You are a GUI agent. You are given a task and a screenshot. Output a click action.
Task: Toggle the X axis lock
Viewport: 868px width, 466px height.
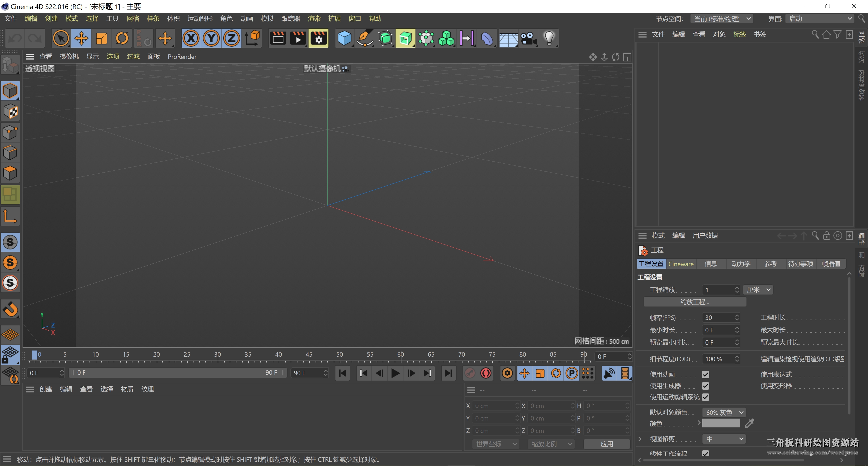tap(191, 38)
